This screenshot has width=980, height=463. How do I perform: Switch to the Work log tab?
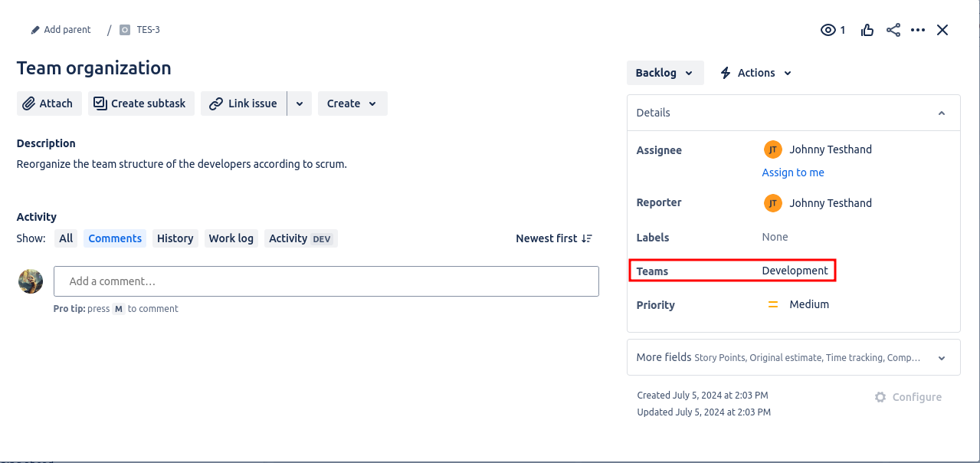pos(231,238)
